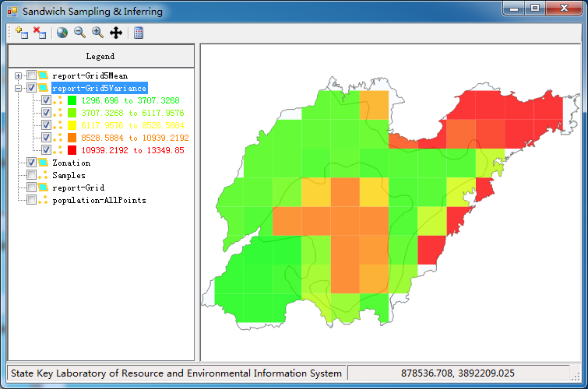Click point symbol icon beside Samples

coord(43,175)
